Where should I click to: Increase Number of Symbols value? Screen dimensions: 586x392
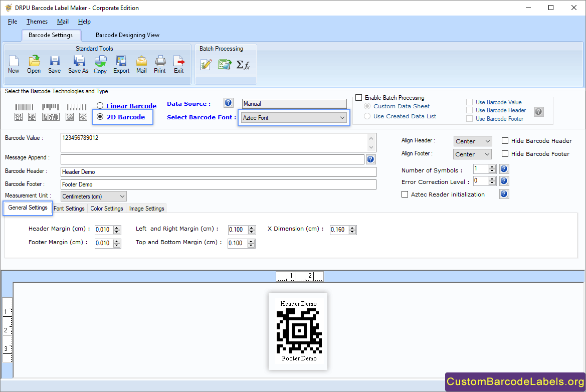[492, 166]
